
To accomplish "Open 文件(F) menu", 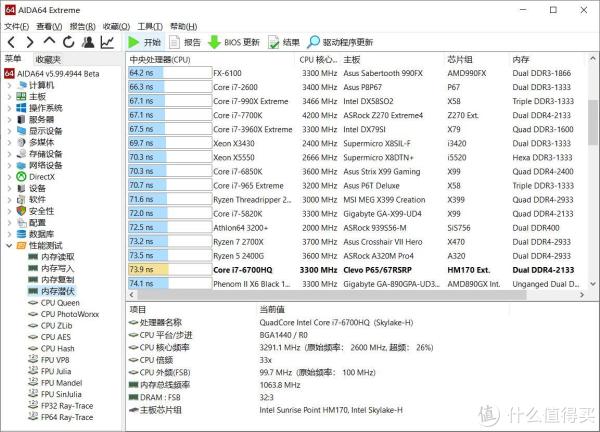I will (16, 26).
